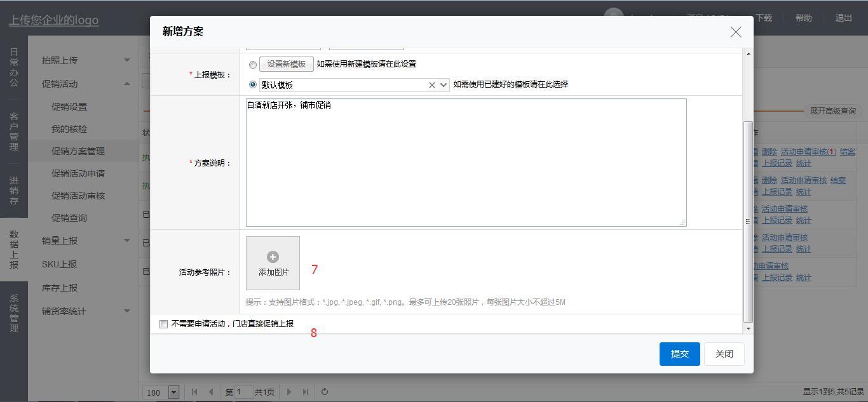Click the add image plus icon
The width and height of the screenshot is (868, 402).
click(273, 257)
